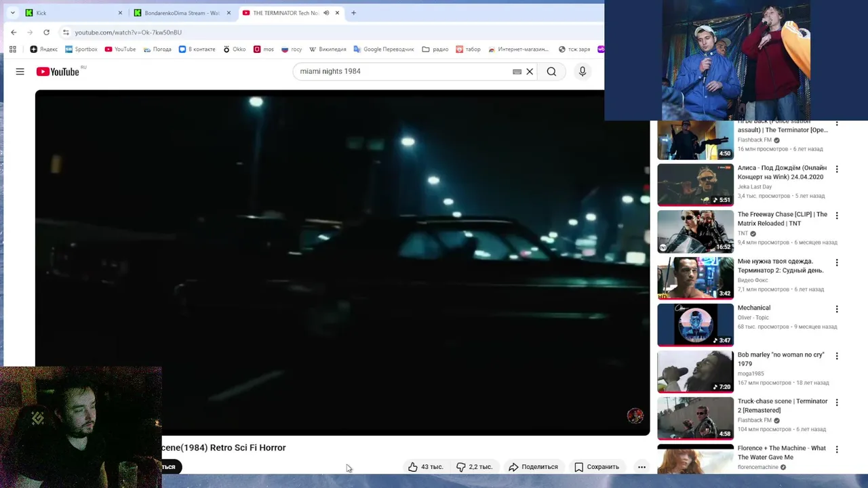Open the В контакте bookmark
The image size is (868, 488).
(x=197, y=49)
